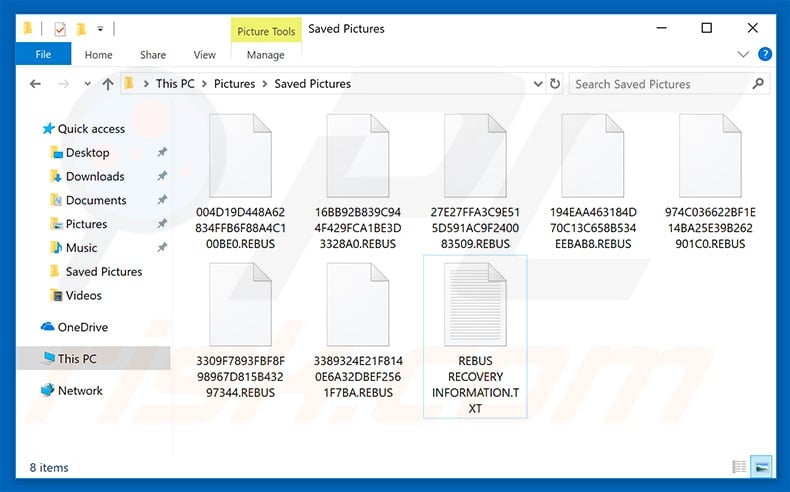This screenshot has width=790, height=492.
Task: Select the Picture Tools contextual tab
Action: (266, 31)
